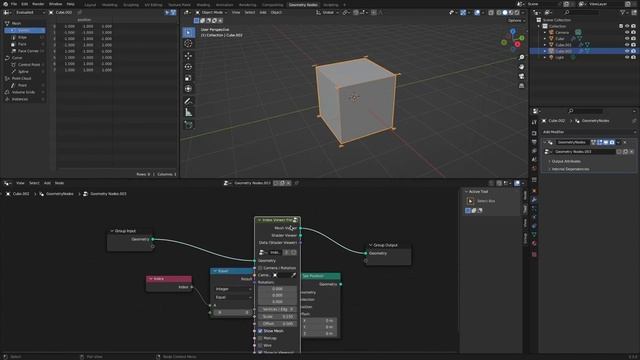Image resolution: width=640 pixels, height=360 pixels.
Task: Click the viewport pan hand icon
Action: (521, 67)
